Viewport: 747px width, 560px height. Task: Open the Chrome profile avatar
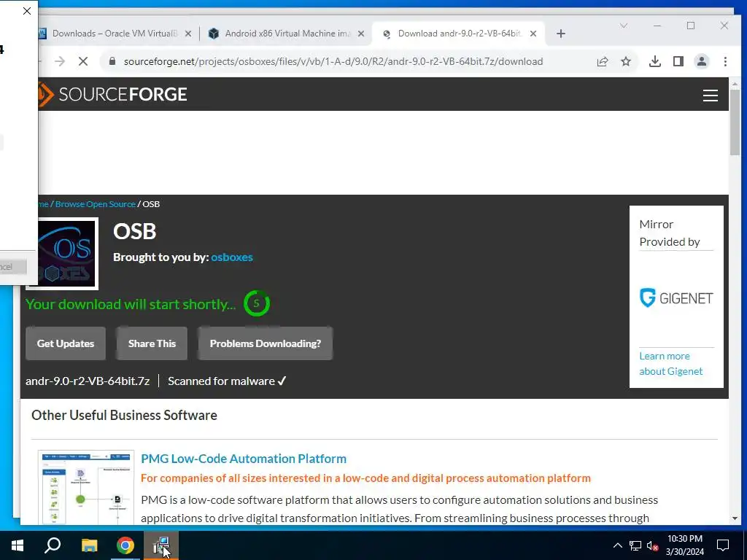(702, 61)
